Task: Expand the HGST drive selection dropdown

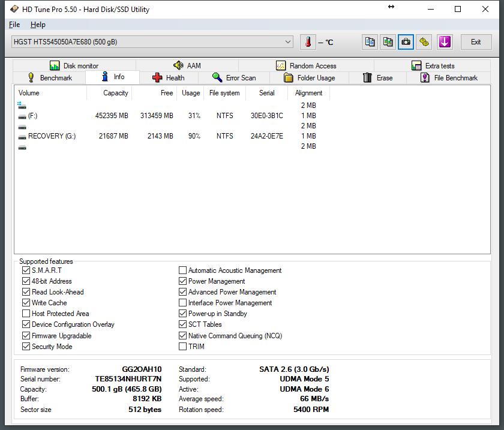Action: click(289, 42)
